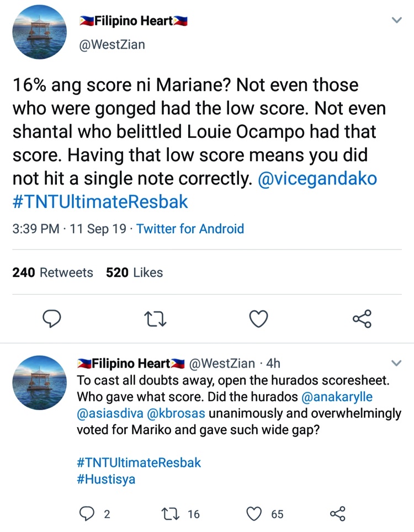The image size is (414, 532).
Task: View the 240 Retweets list
Action: coord(52,272)
